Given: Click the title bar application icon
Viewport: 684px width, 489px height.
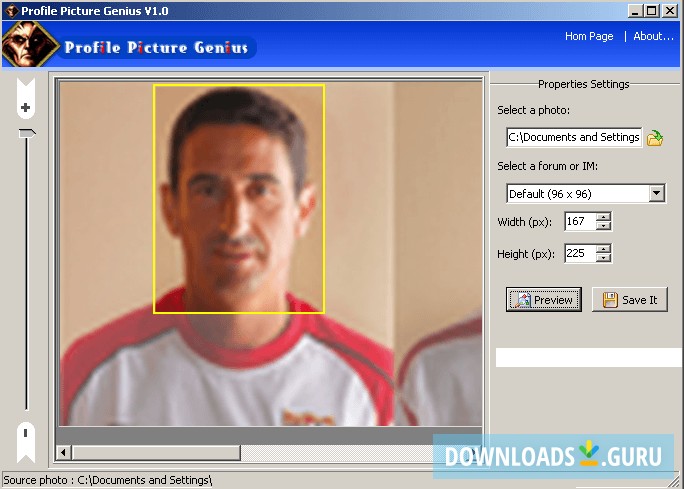Looking at the screenshot, I should 11,10.
